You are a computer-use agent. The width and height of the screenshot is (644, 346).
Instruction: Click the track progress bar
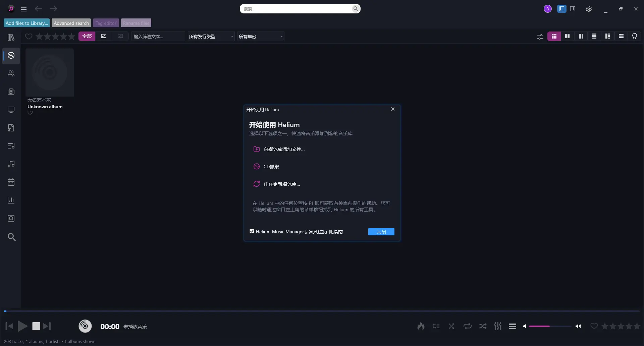(x=322, y=311)
